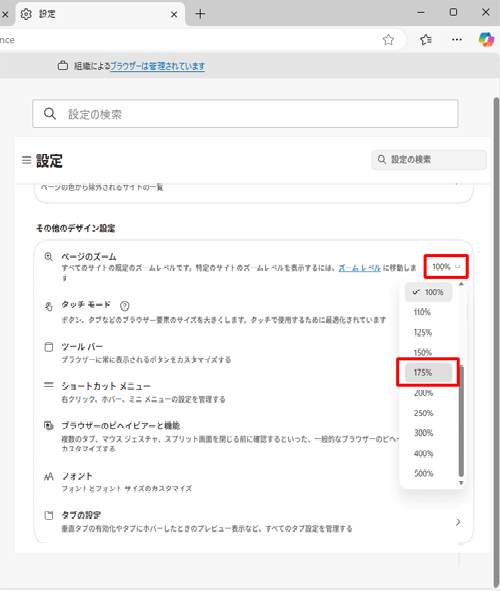Open the browser menu via the three dots
This screenshot has height=591, width=500.
click(x=457, y=40)
